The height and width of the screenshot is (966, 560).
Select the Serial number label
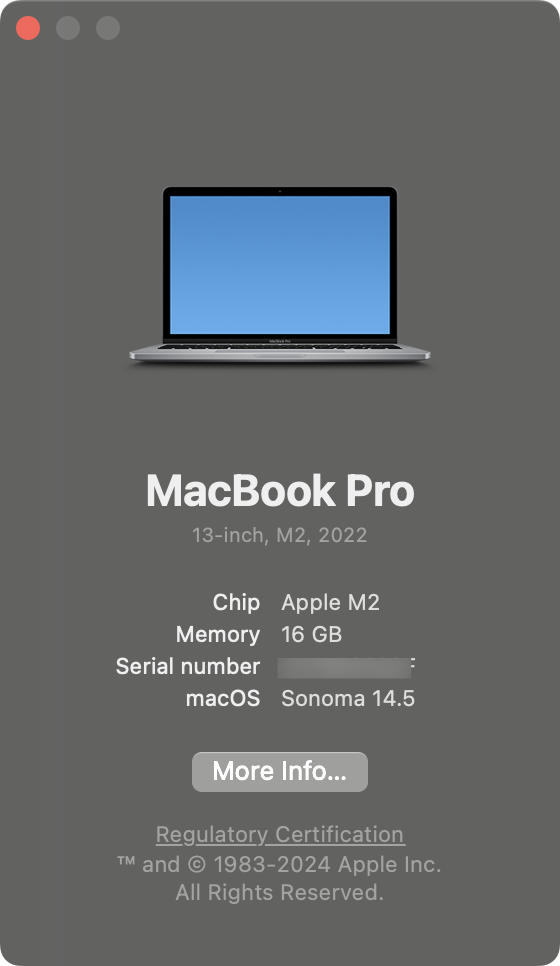click(x=188, y=667)
